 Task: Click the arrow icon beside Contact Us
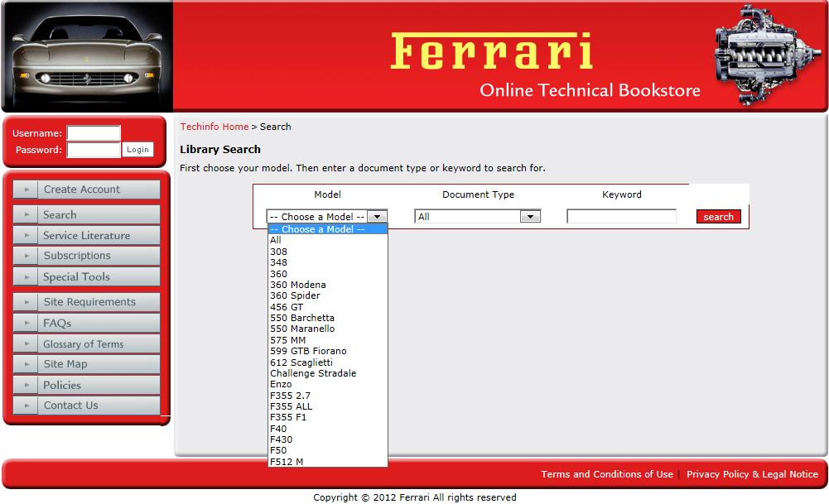coord(27,406)
